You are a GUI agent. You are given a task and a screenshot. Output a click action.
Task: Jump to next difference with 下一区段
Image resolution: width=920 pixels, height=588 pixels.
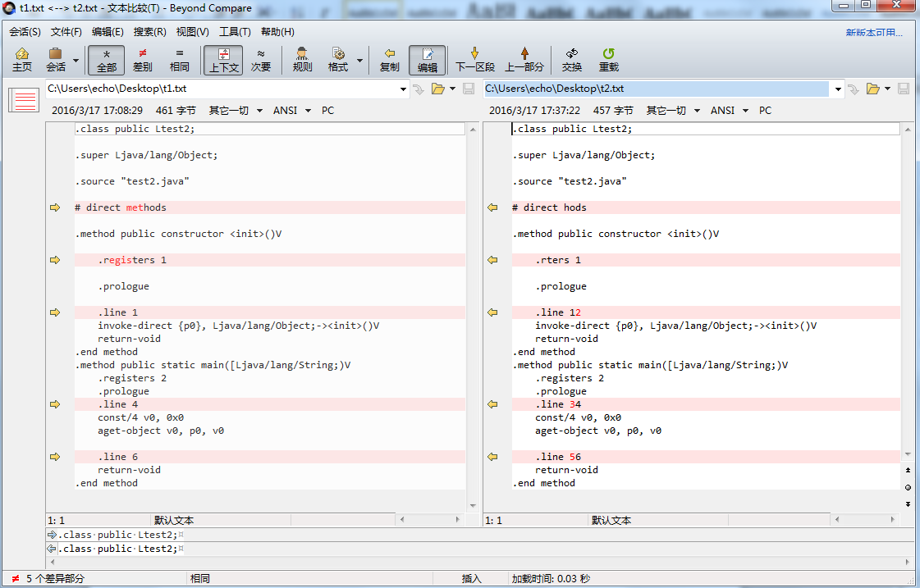point(475,60)
